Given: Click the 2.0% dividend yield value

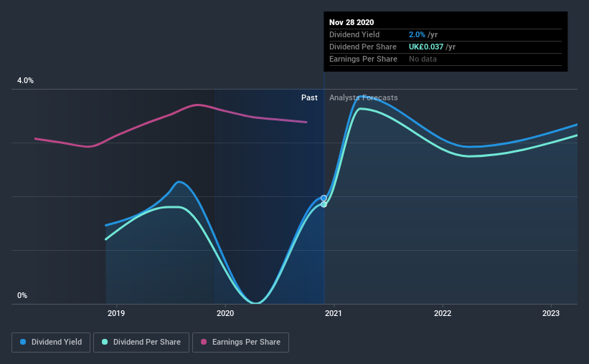Looking at the screenshot, I should 417,34.
